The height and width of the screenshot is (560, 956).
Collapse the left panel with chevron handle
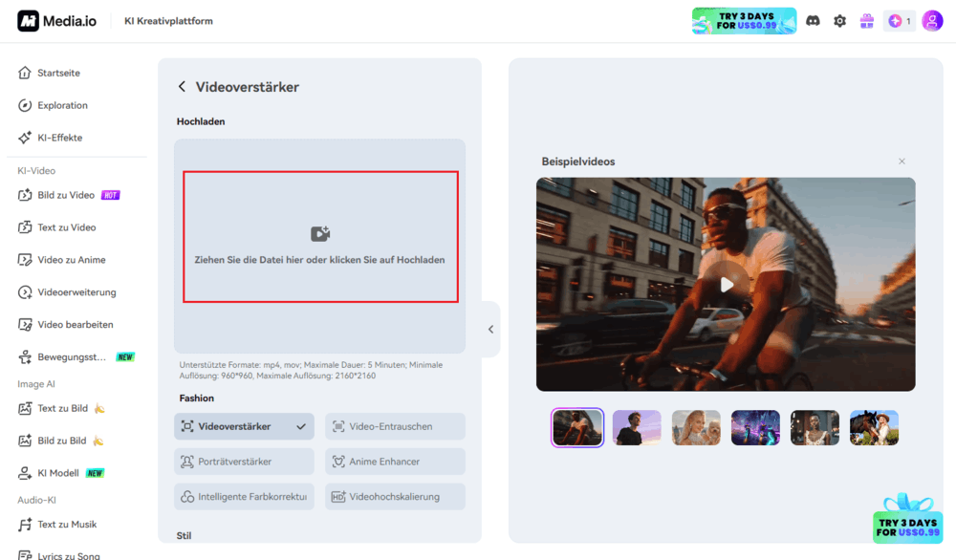tap(490, 329)
